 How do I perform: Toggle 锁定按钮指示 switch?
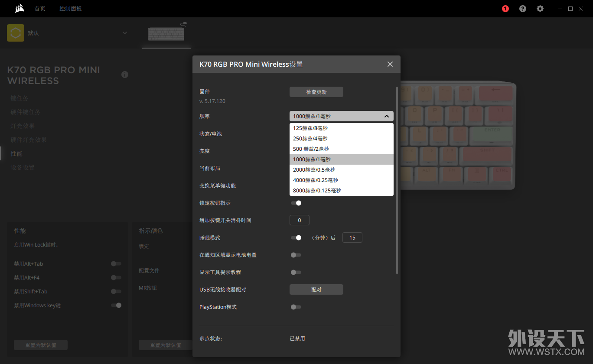(296, 203)
